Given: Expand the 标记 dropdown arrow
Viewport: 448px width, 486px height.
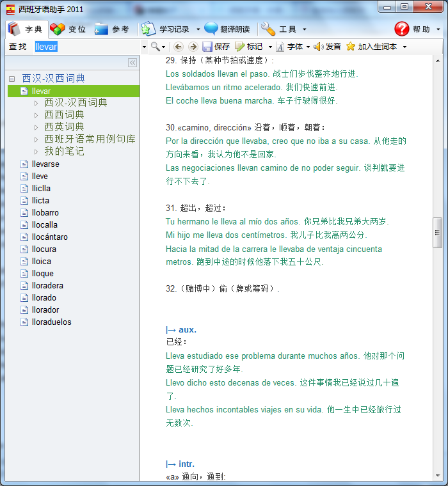Looking at the screenshot, I should 270,47.
